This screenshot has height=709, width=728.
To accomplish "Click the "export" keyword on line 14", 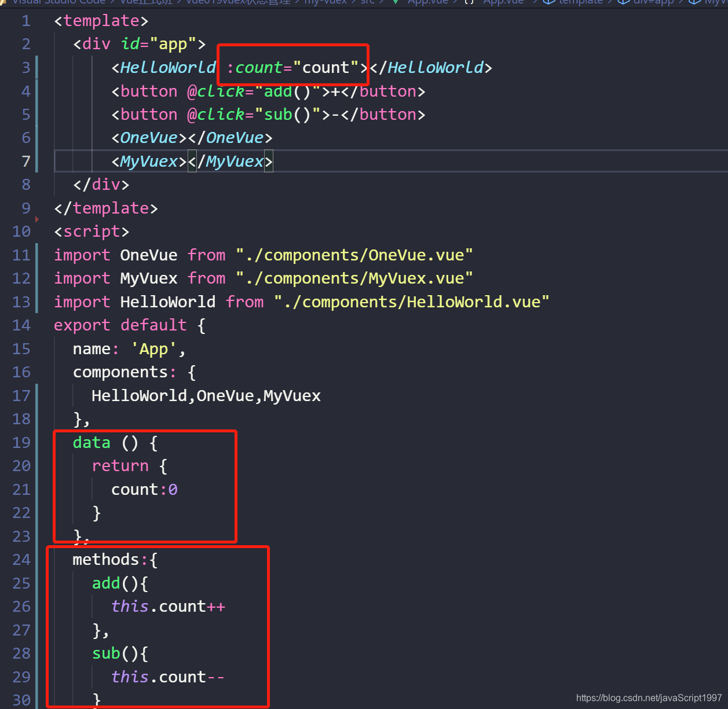I will [x=82, y=325].
